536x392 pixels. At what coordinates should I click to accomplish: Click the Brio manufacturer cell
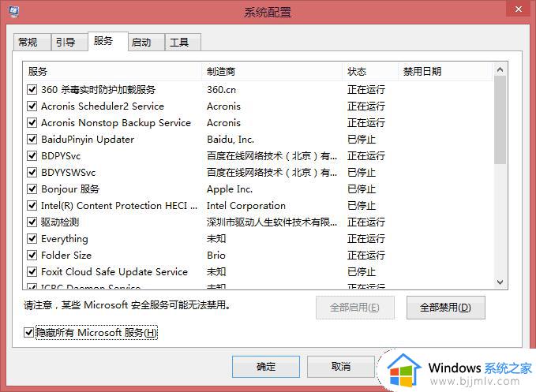coord(216,256)
